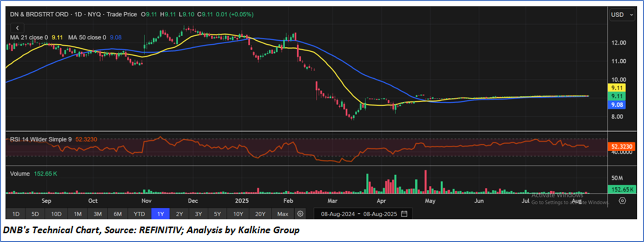Select the 3Y time range
Viewport: 644px width, 242px height.
198,214
